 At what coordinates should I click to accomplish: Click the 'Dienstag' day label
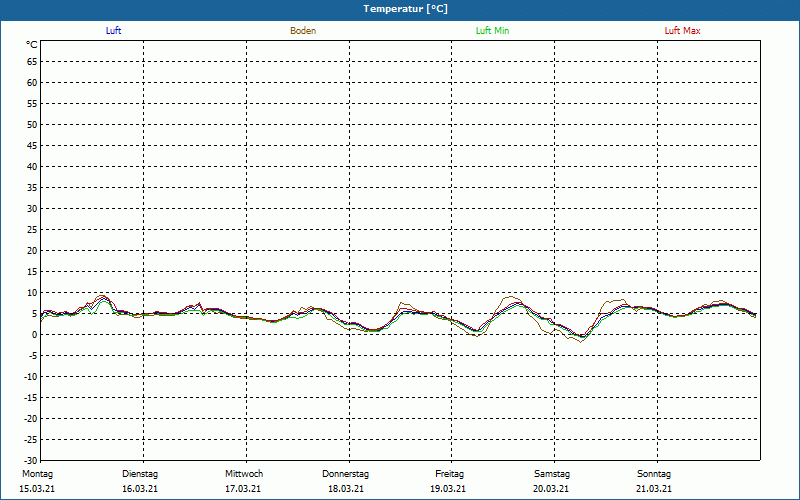pyautogui.click(x=140, y=474)
